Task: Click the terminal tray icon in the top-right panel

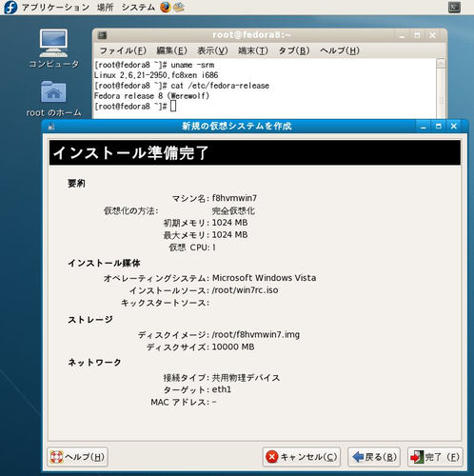Action: pyautogui.click(x=454, y=7)
